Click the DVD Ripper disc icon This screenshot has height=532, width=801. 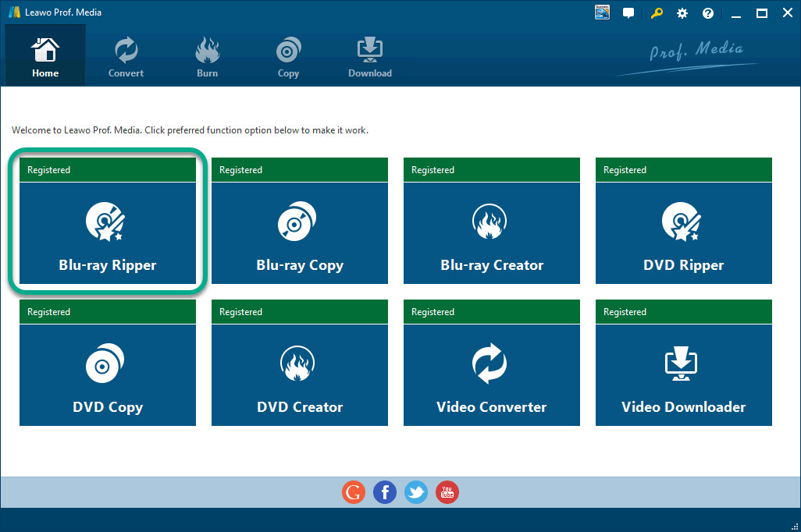click(x=682, y=222)
